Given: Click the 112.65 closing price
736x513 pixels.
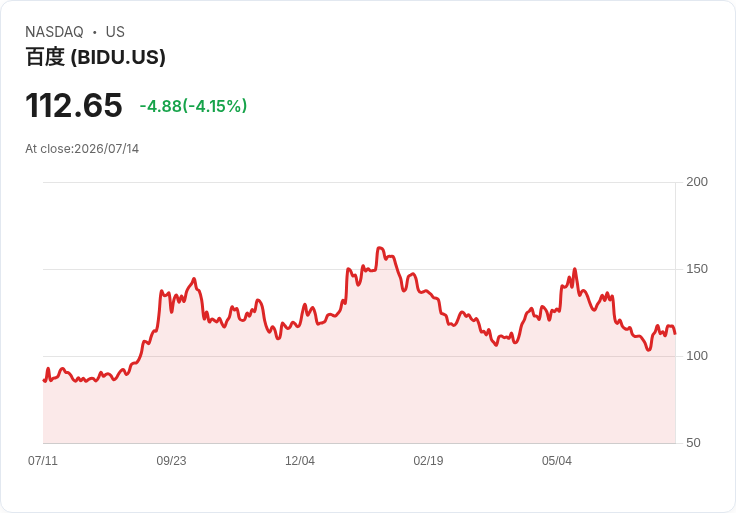Looking at the screenshot, I should (74, 105).
